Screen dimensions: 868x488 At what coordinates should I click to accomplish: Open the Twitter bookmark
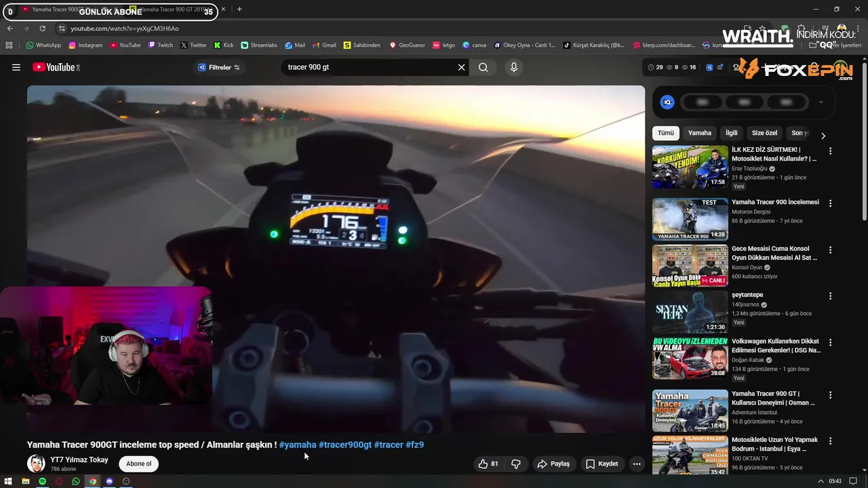pos(193,45)
